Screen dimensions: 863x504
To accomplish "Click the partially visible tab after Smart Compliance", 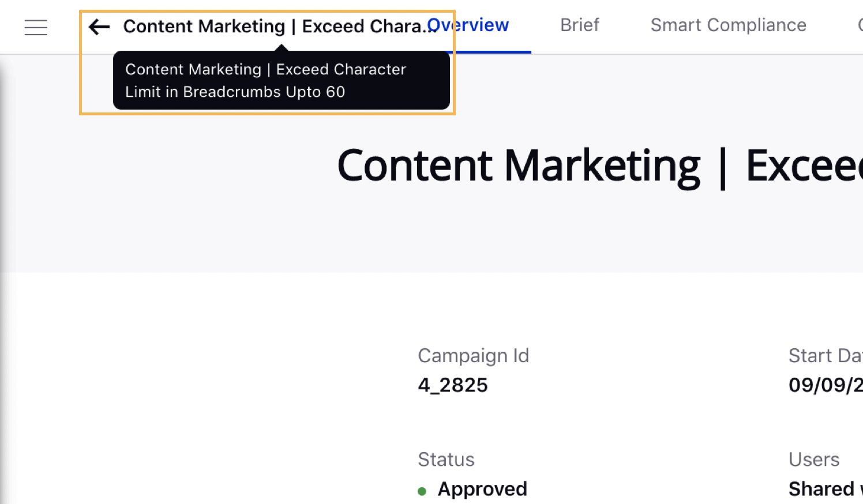I will (x=860, y=25).
